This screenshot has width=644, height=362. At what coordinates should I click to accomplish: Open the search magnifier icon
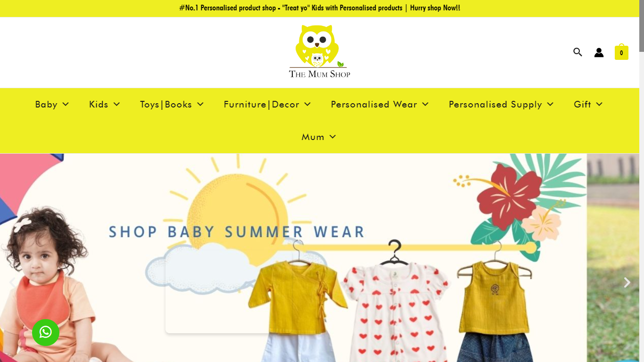pyautogui.click(x=578, y=52)
